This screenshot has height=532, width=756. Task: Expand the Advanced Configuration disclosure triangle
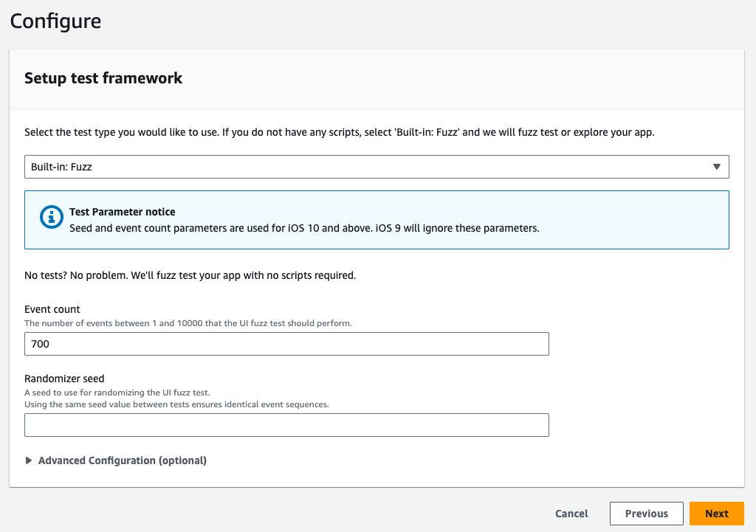pos(29,460)
